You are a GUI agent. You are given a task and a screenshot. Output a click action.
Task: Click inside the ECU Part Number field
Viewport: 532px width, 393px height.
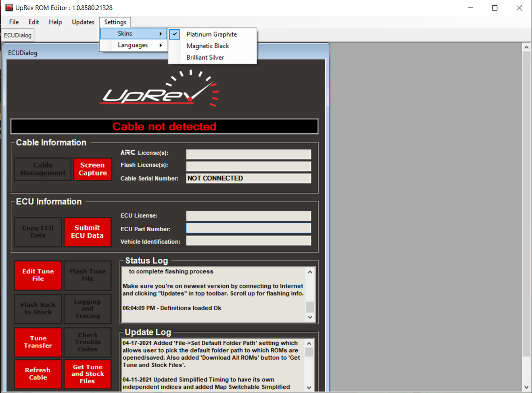pyautogui.click(x=248, y=228)
